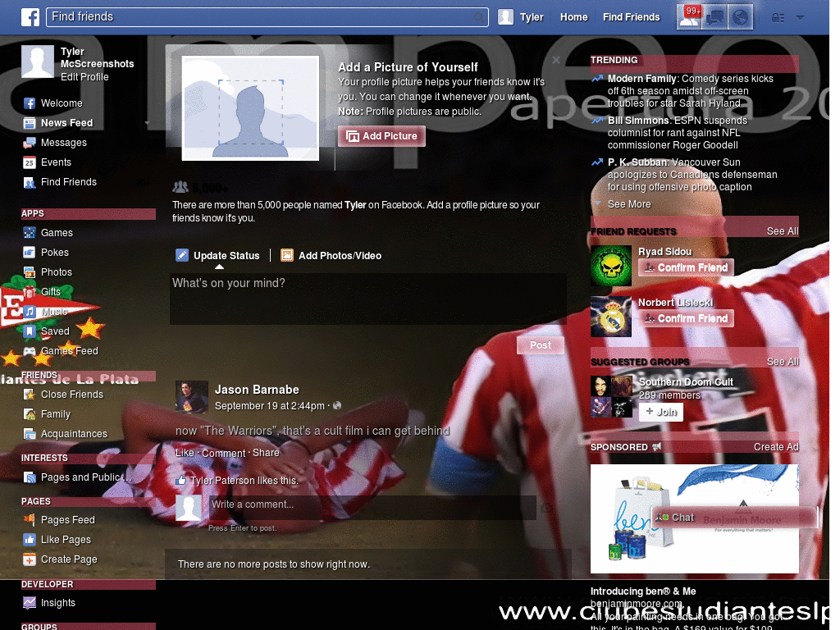Image resolution: width=840 pixels, height=630 pixels.
Task: Open the Modern Family trending story
Action: pos(690,91)
